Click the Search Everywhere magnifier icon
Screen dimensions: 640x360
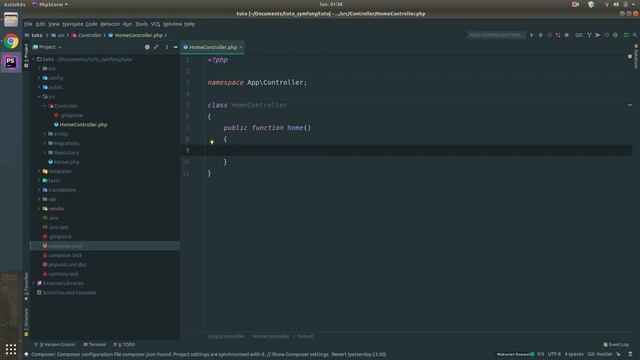coord(635,35)
